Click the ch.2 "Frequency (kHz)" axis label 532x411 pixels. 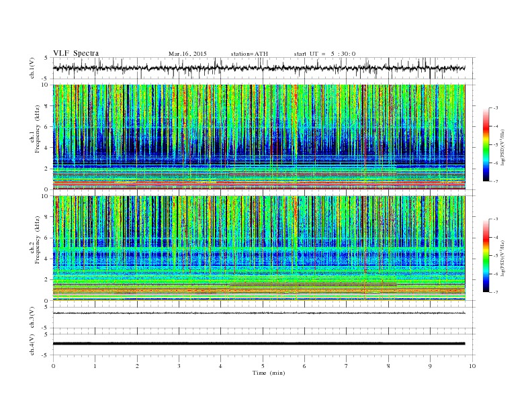pyautogui.click(x=38, y=239)
